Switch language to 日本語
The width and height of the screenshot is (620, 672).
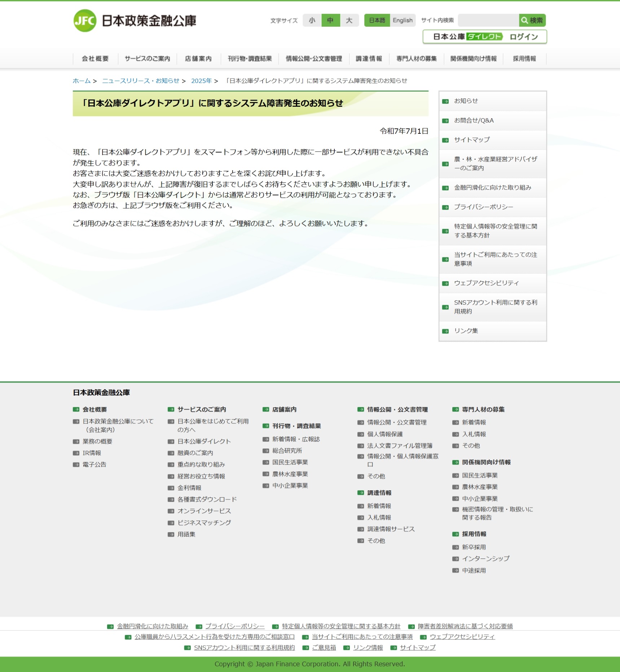pyautogui.click(x=377, y=20)
